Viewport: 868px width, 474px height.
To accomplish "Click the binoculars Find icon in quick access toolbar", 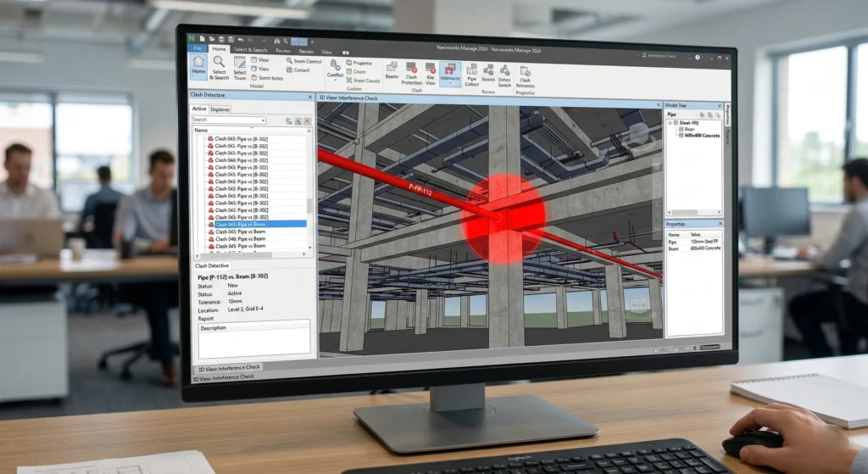I will (x=277, y=41).
